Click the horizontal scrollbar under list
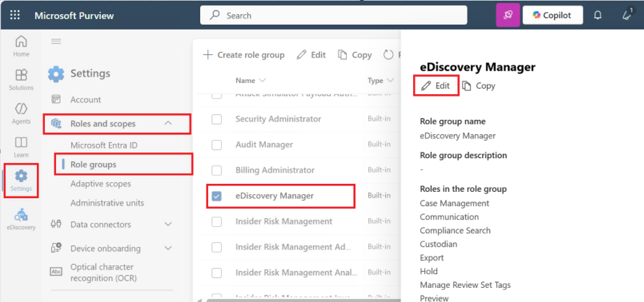This screenshot has height=302, width=644. tap(302, 300)
